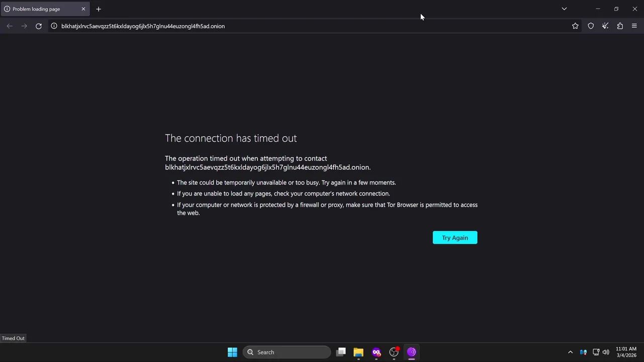Close the Tor Browser window
Viewport: 644px width, 362px height.
click(634, 9)
